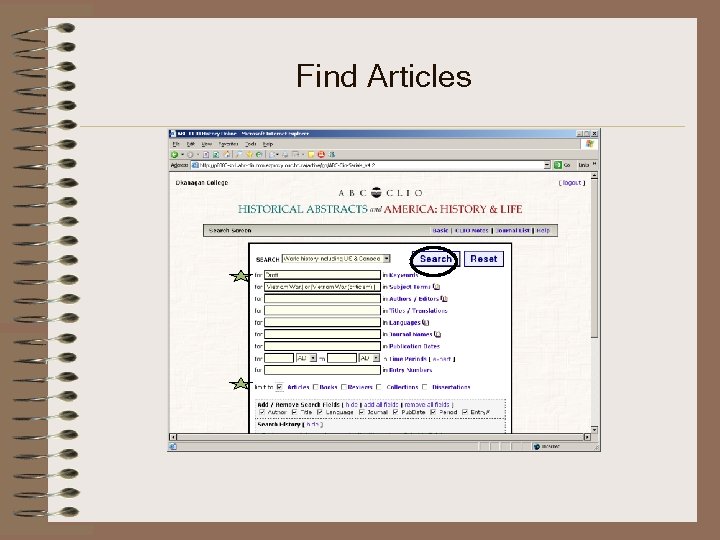
Task: Open dropdown arrow next to Back button
Action: point(182,155)
